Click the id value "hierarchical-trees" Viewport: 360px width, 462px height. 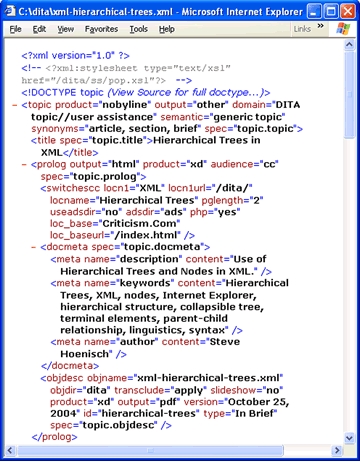click(149, 414)
